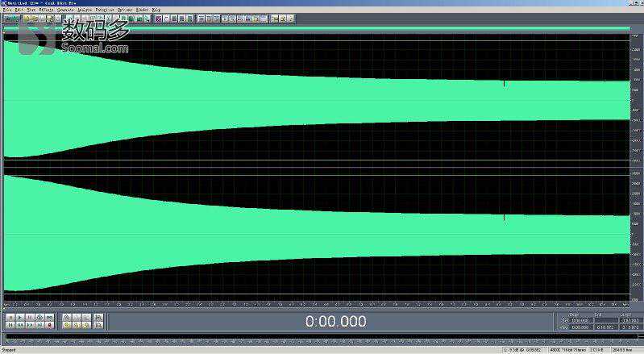The width and height of the screenshot is (644, 354).
Task: Toggle the Multitrack/Edit view switch button
Action: coord(11,18)
